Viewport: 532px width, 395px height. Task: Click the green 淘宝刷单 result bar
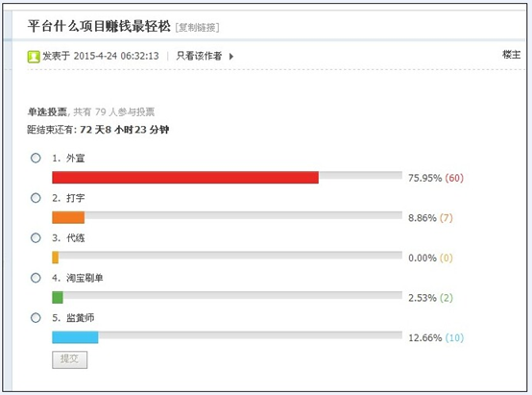[x=58, y=298]
